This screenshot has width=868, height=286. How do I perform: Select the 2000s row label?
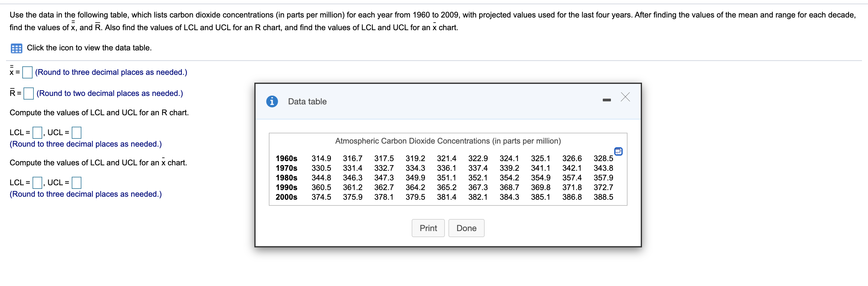click(286, 197)
